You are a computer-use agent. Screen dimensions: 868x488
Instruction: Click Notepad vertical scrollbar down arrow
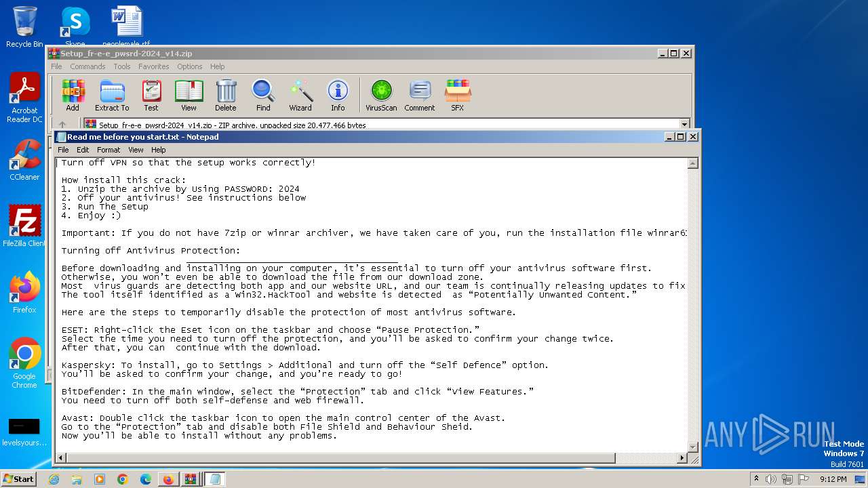coord(693,447)
